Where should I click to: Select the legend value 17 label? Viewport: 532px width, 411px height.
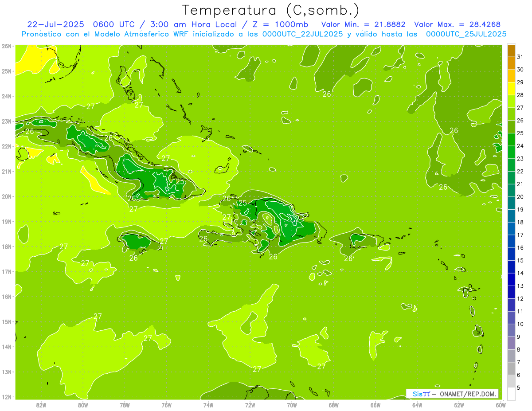click(x=520, y=235)
